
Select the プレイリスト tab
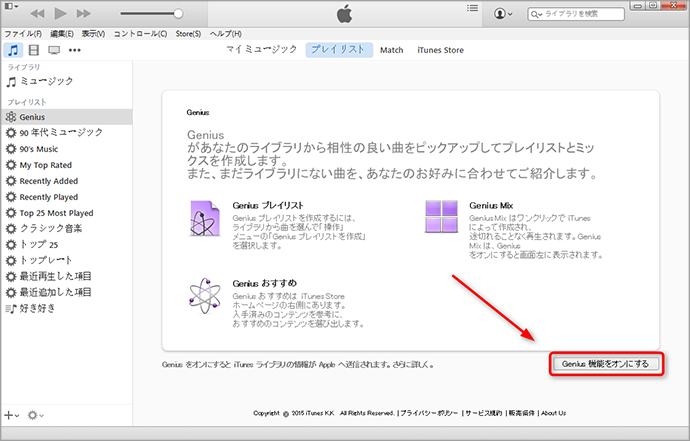[x=339, y=50]
